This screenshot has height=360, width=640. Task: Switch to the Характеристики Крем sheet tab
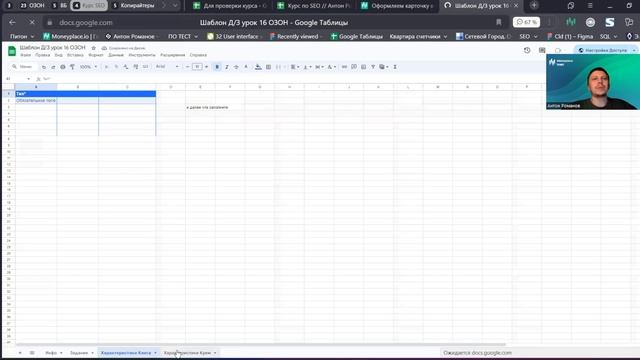190,353
